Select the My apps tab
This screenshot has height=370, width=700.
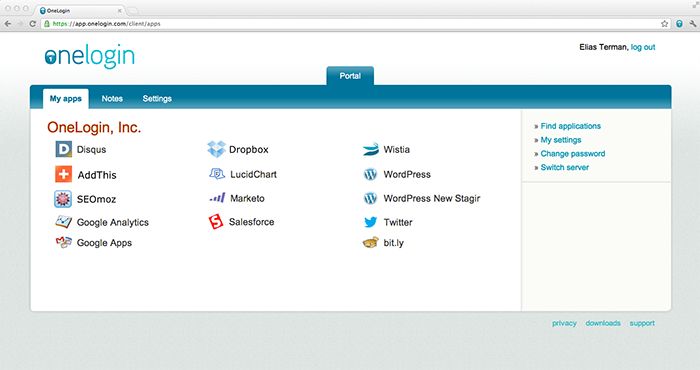pyautogui.click(x=66, y=99)
